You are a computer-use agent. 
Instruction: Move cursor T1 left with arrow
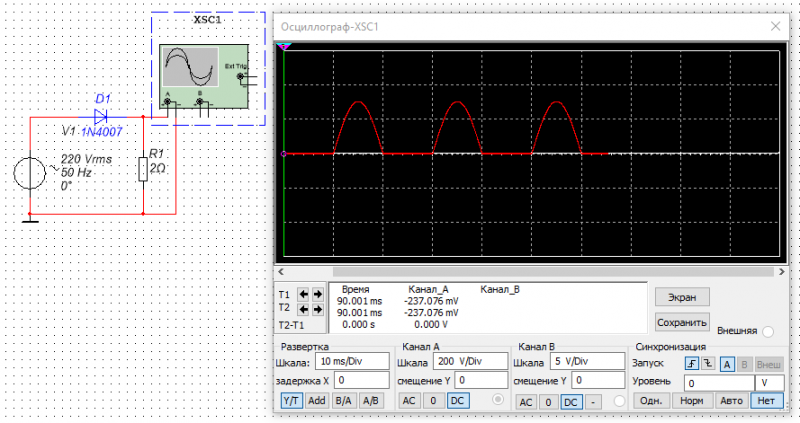(x=304, y=294)
